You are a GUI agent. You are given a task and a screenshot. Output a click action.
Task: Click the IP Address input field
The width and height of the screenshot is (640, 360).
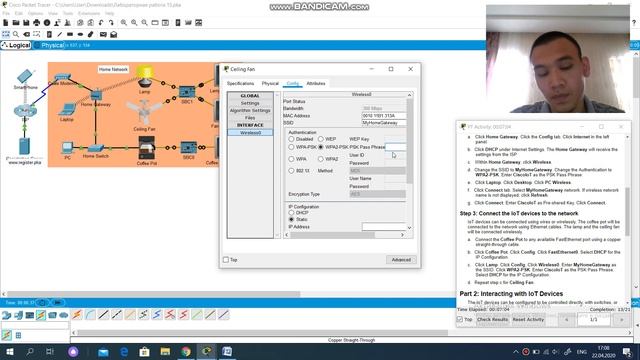click(x=384, y=227)
